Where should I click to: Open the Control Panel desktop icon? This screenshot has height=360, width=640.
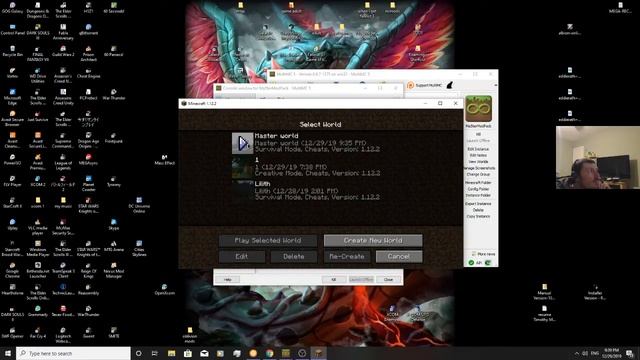12,29
